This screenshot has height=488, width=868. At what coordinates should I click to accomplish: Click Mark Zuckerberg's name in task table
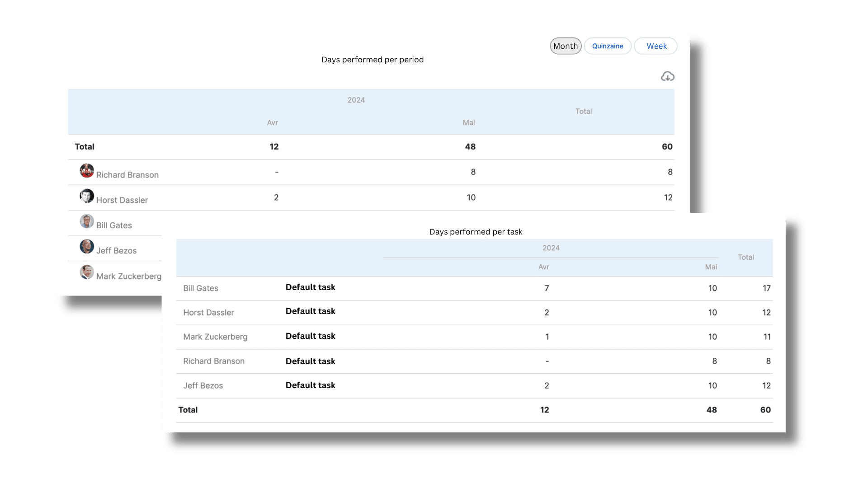pyautogui.click(x=215, y=337)
